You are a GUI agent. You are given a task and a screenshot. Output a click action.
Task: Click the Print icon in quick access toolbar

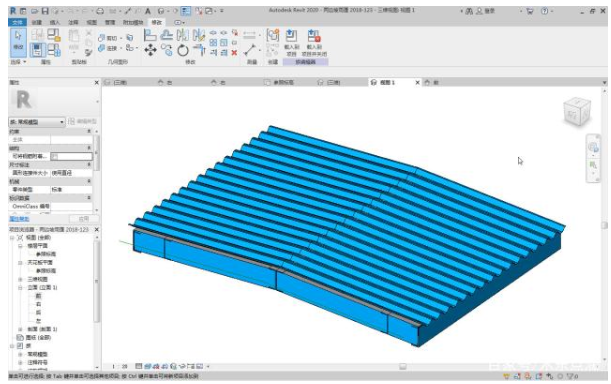click(x=100, y=11)
